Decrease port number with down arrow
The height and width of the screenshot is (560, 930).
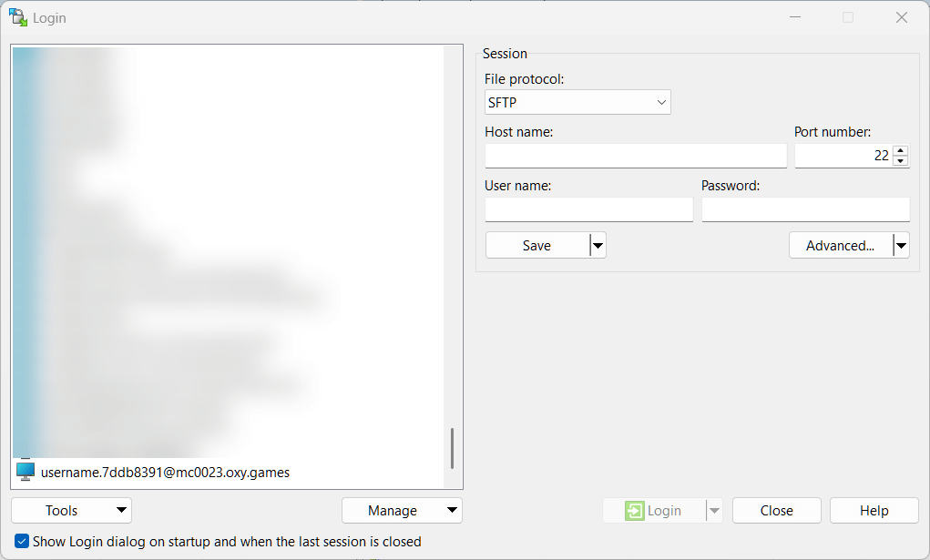[x=901, y=161]
